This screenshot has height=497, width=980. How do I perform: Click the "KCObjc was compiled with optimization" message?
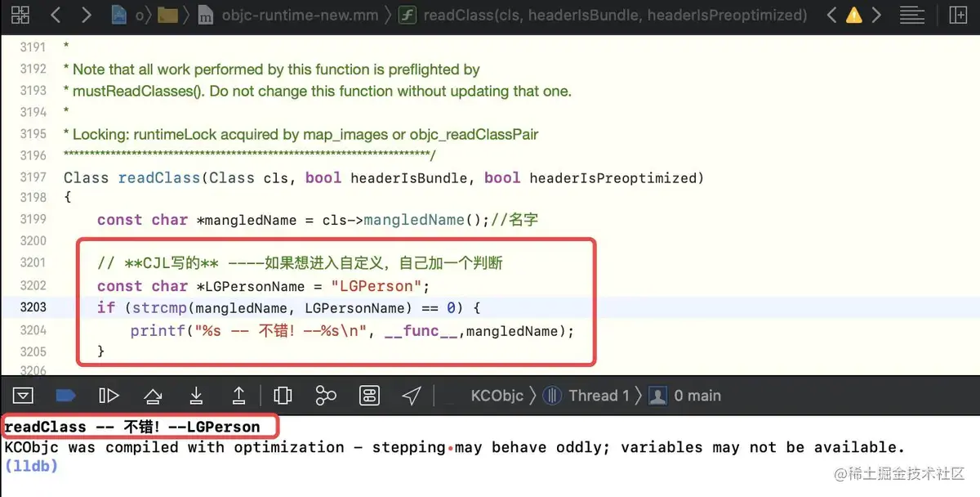[x=455, y=447]
